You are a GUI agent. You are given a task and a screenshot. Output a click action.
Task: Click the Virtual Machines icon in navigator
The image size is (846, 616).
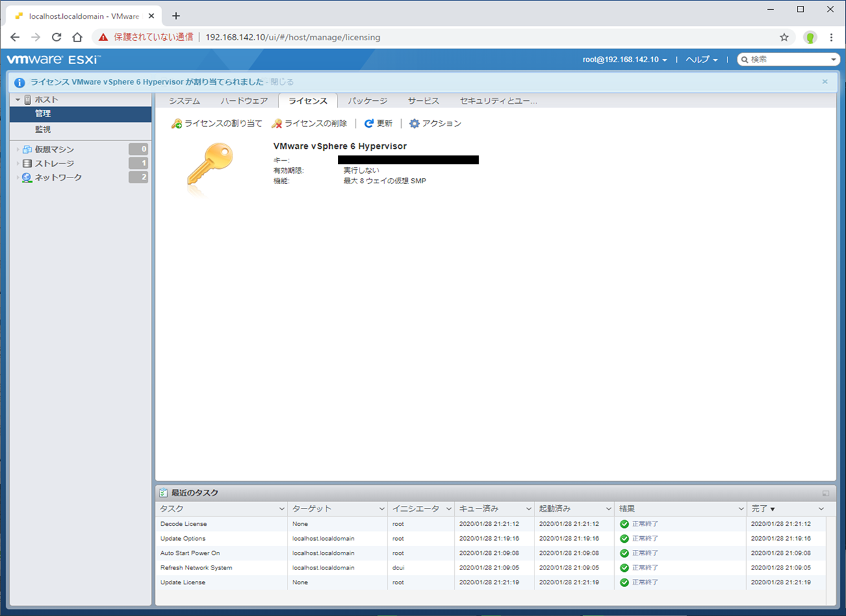[27, 150]
